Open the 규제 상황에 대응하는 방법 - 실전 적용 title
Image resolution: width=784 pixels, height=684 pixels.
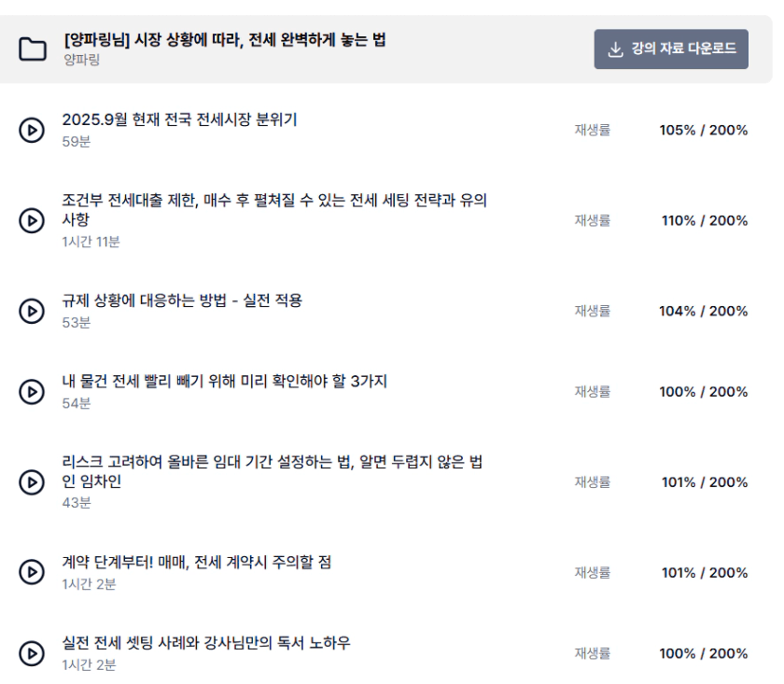click(x=182, y=300)
